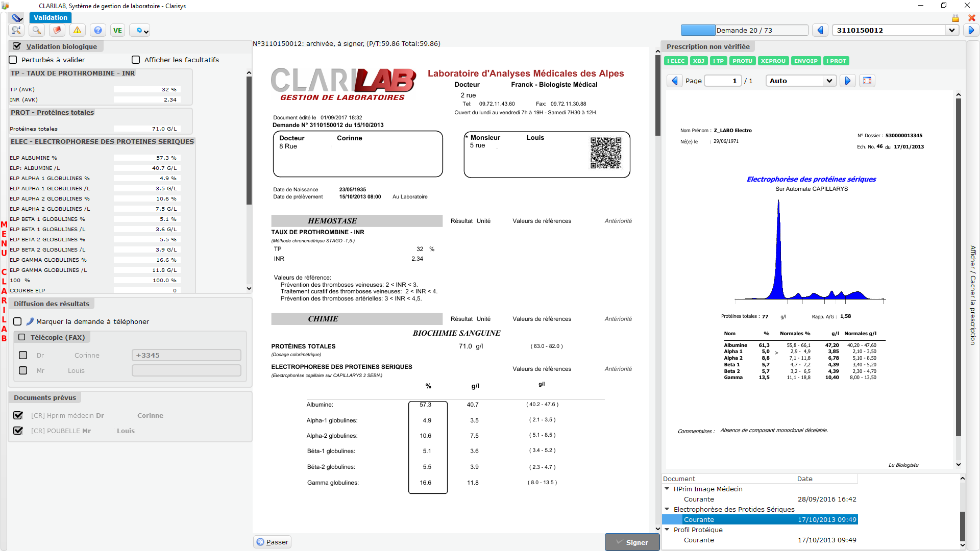Click the Protéines totales value 71.0 G/L
This screenshot has height=551, width=980.
(x=146, y=129)
